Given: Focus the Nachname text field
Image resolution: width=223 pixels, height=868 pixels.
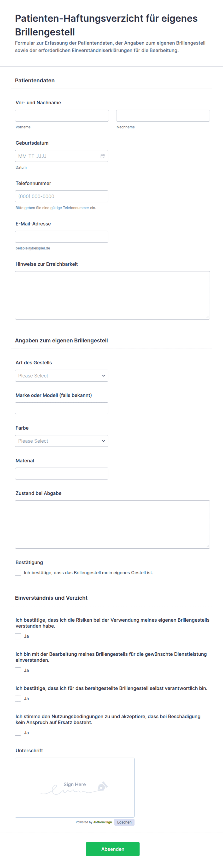Looking at the screenshot, I should coord(163,116).
